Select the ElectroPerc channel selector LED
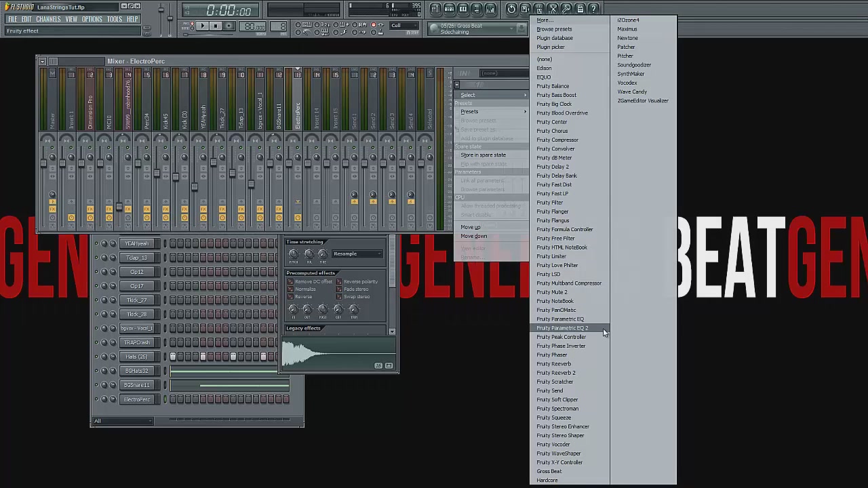868x488 pixels. coord(165,399)
